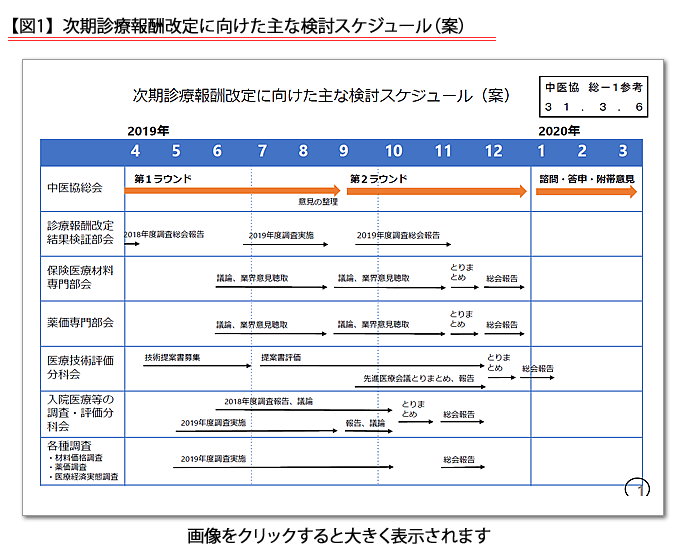Click month 12 in the blue header
Screen dimensions: 690x550
(493, 151)
